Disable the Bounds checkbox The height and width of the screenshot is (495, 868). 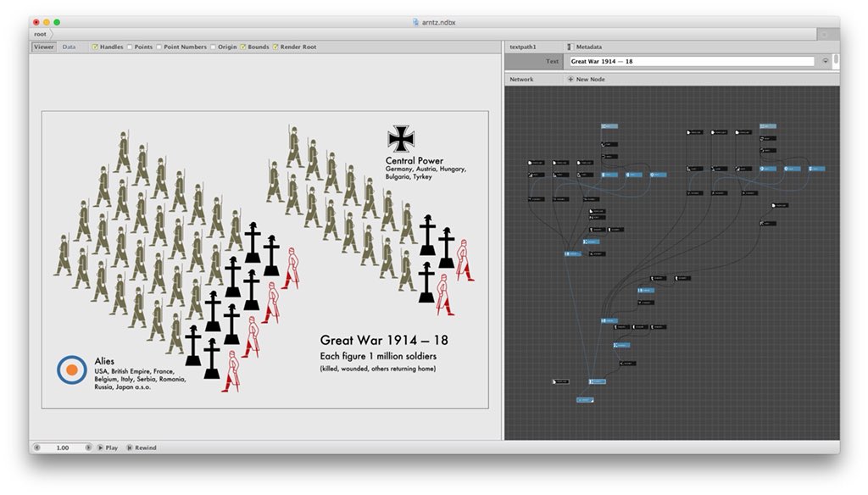pos(243,47)
